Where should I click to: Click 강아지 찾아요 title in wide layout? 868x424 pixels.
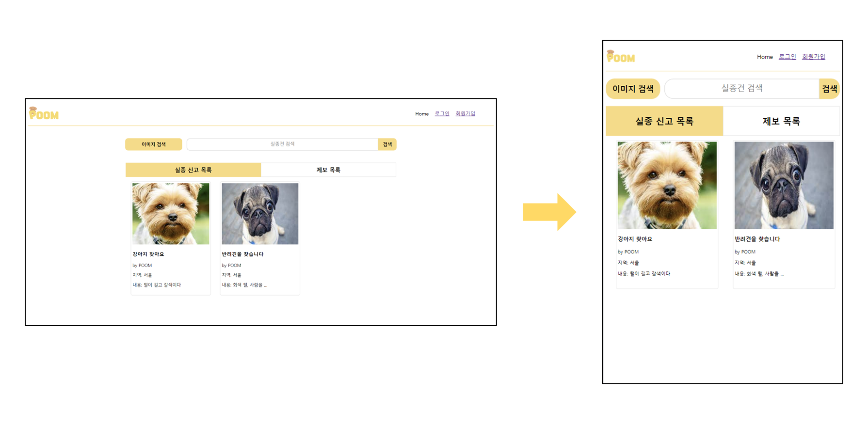148,254
